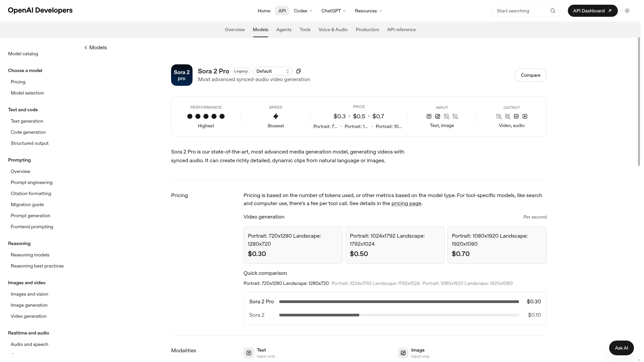Open Images and vision sidebar link
The image size is (644, 362).
30,294
